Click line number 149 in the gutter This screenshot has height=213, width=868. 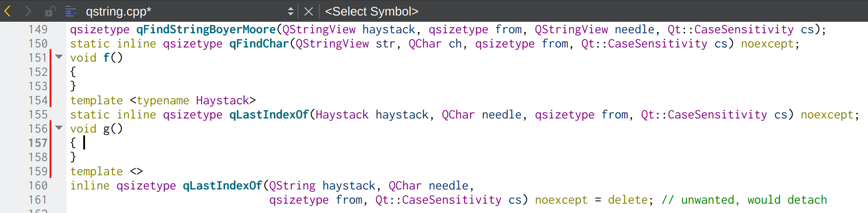coord(38,29)
